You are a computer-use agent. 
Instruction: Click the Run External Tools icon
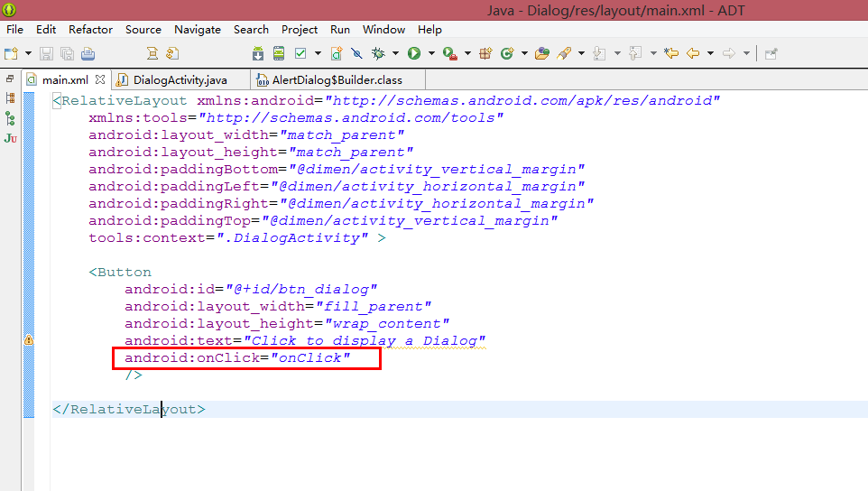pyautogui.click(x=450, y=53)
